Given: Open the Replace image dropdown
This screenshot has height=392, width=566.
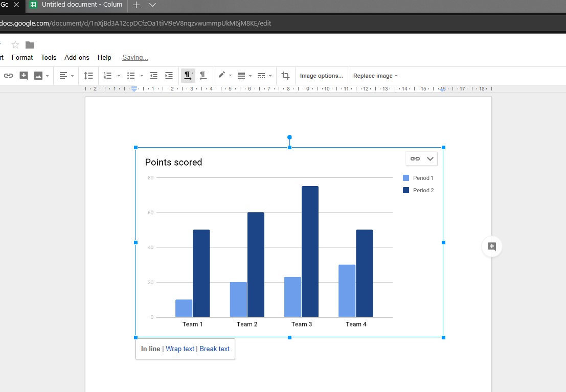Looking at the screenshot, I should click(x=375, y=76).
